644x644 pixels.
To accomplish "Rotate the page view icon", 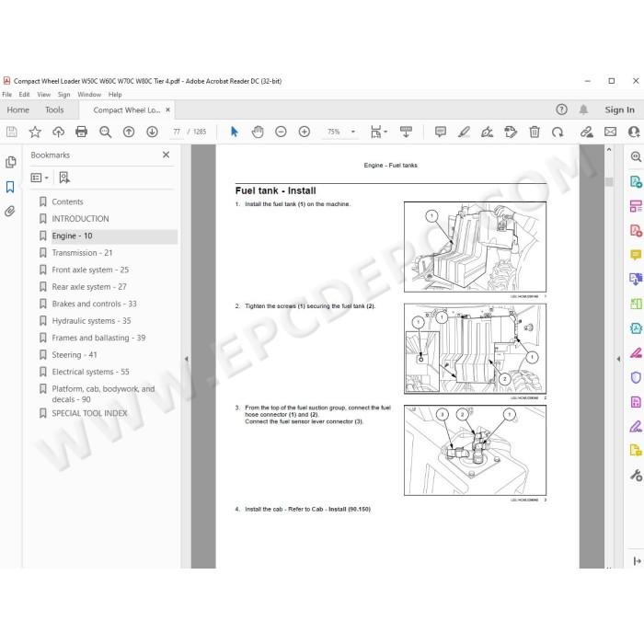I will point(558,132).
